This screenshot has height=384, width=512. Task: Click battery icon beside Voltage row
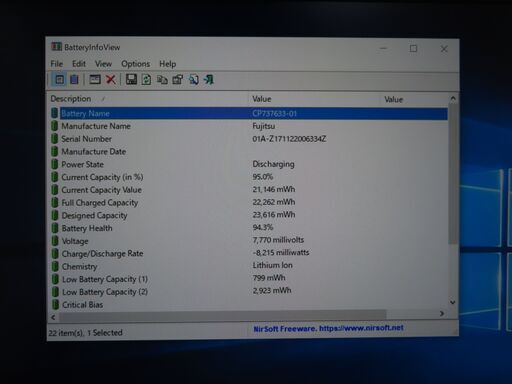click(x=55, y=241)
